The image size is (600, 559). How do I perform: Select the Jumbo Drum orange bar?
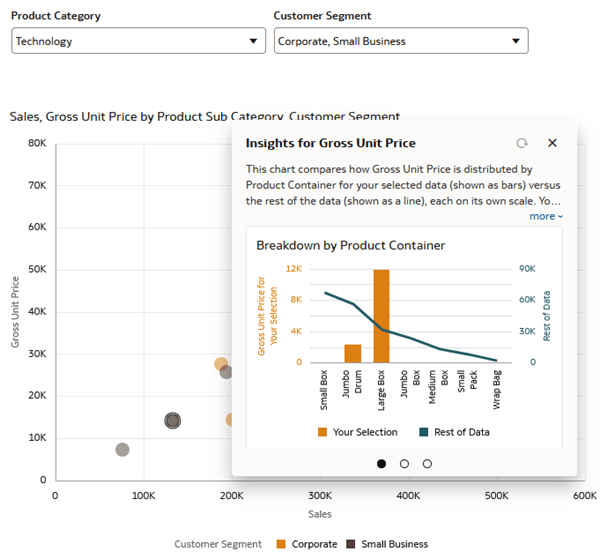pos(352,353)
